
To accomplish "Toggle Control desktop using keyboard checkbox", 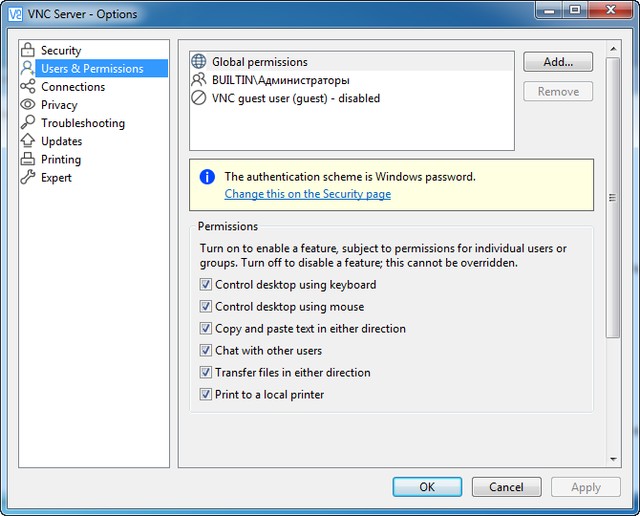I will coord(206,284).
